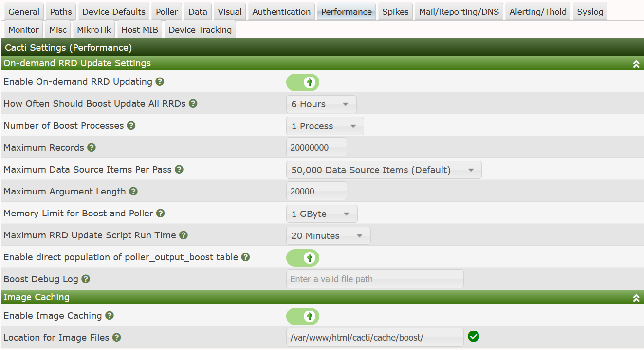
Task: Collapse the Image Caching section
Action: pos(636,298)
